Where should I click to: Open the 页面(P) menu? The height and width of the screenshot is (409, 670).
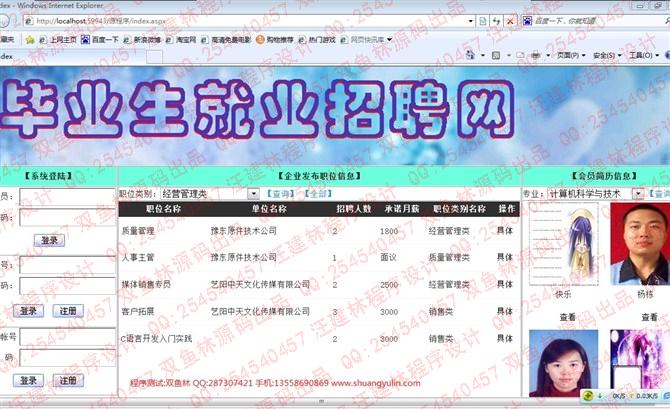571,56
